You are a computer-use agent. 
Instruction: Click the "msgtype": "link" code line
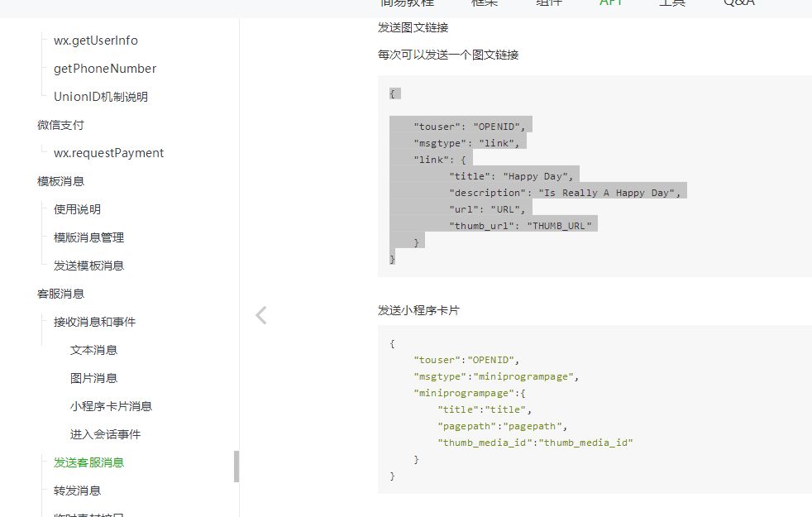coord(466,143)
